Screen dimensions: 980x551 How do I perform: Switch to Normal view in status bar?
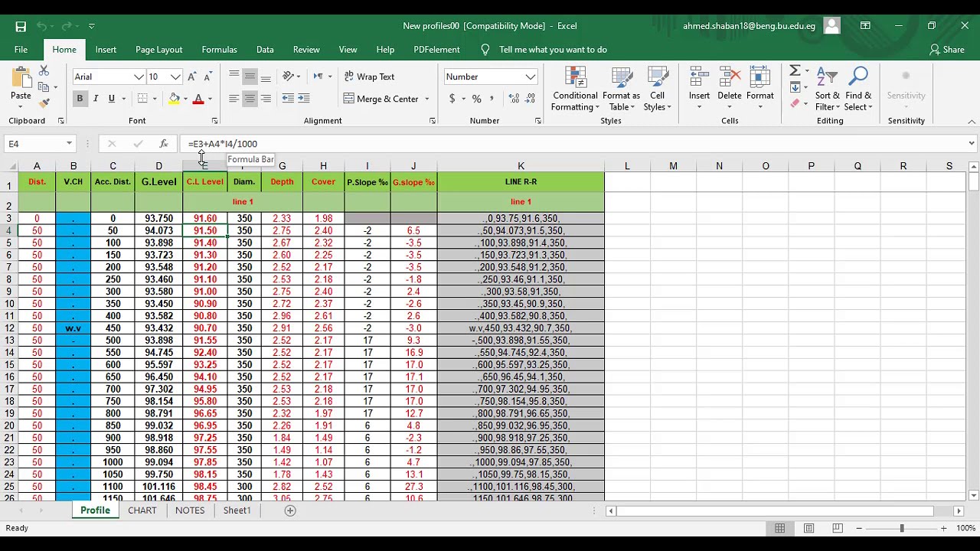pos(779,528)
